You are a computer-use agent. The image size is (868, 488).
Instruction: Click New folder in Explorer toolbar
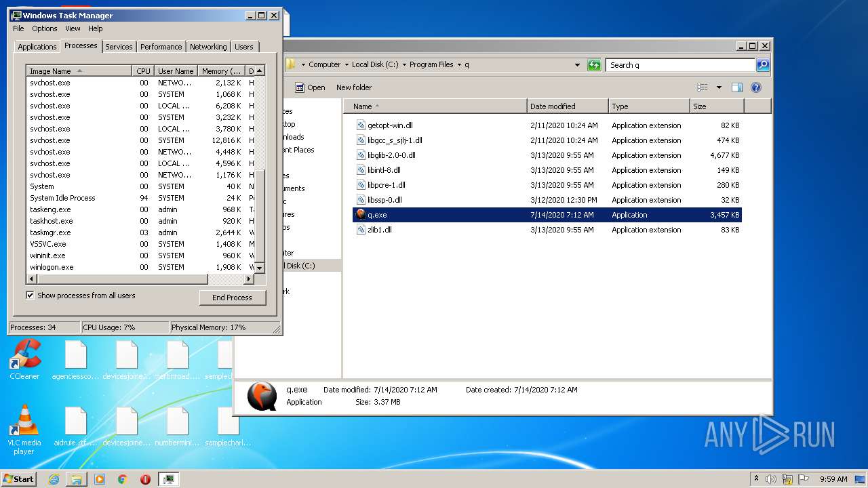pyautogui.click(x=354, y=87)
